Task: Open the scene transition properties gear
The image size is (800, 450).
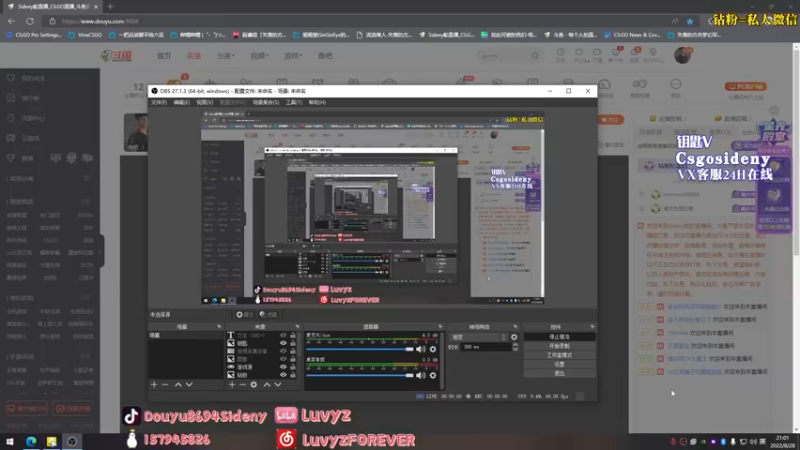Action: pyautogui.click(x=514, y=337)
